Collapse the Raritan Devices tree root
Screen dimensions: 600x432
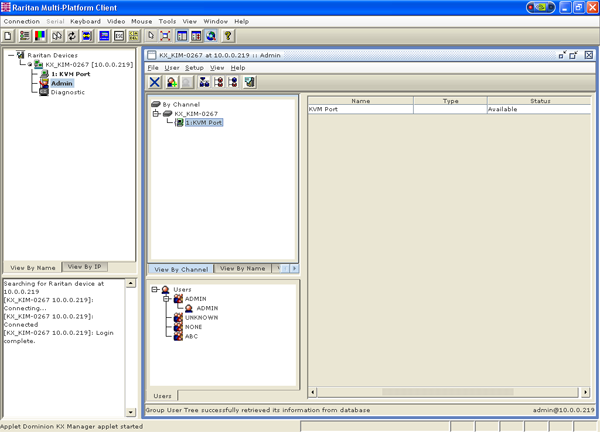(x=11, y=55)
